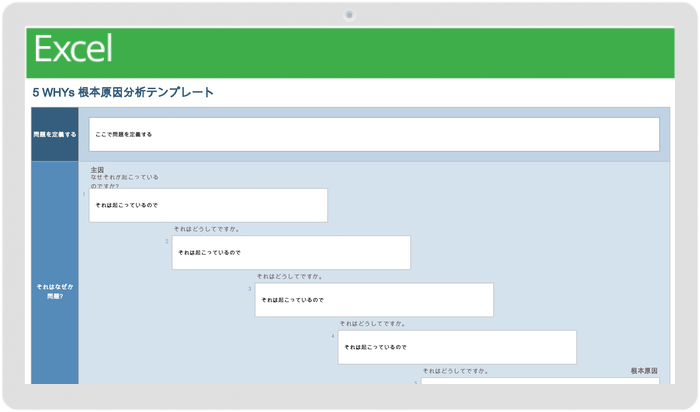Click the answer box numbered 1

(208, 205)
